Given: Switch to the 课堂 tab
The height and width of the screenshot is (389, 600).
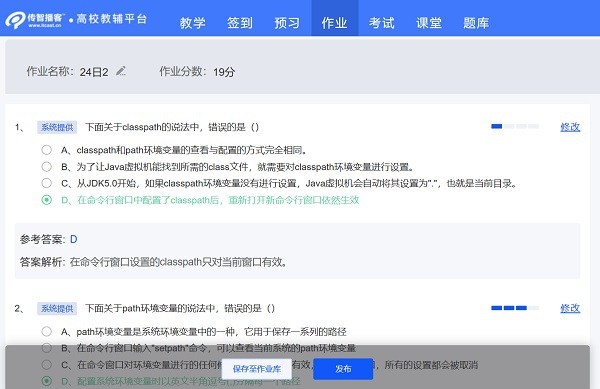Looking at the screenshot, I should click(x=429, y=23).
